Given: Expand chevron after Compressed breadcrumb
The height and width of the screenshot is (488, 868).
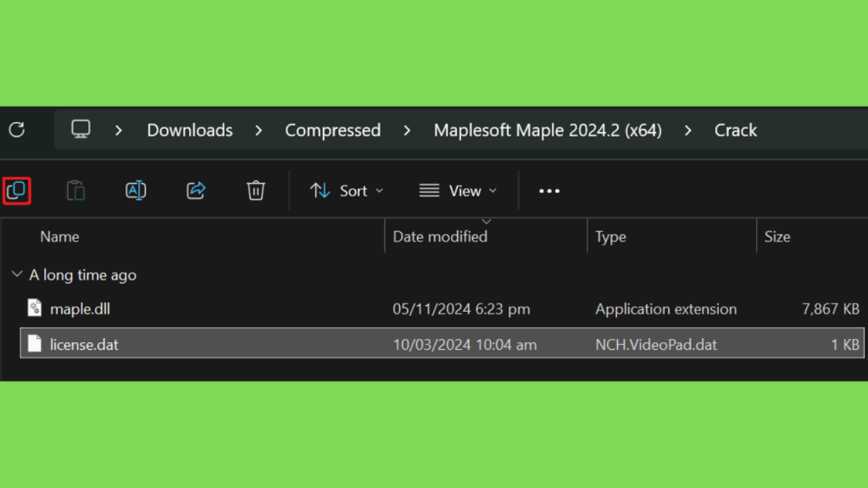Looking at the screenshot, I should pyautogui.click(x=408, y=130).
